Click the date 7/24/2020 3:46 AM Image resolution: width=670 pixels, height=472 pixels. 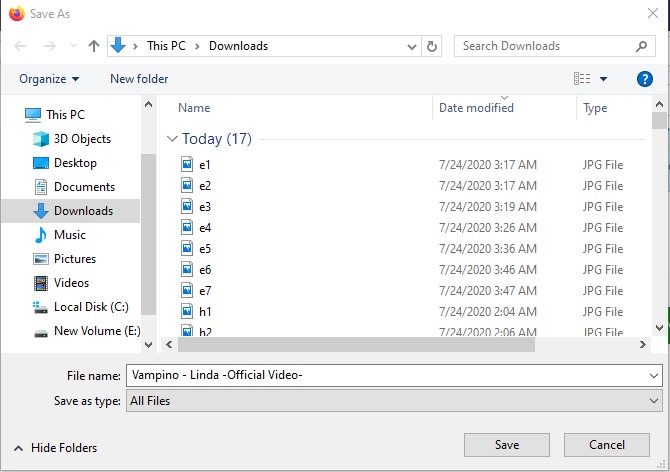[x=488, y=270]
